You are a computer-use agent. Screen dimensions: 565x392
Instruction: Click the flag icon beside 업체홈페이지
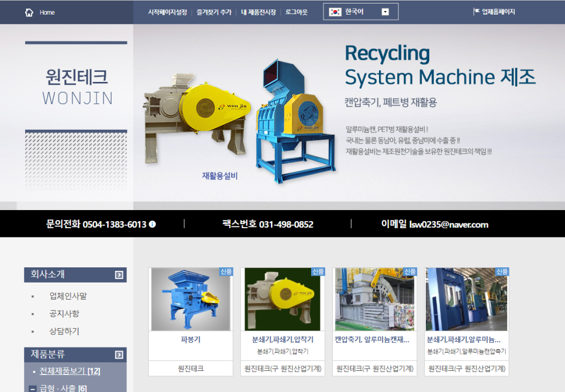[476, 12]
